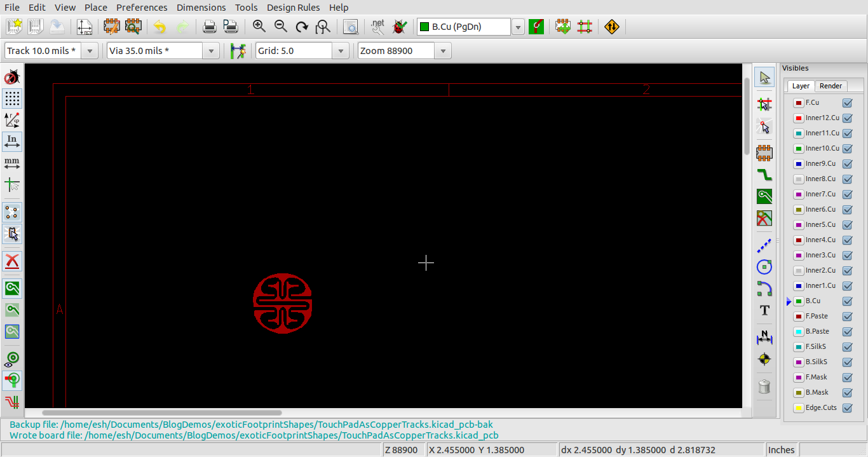Open the Track width dropdown

click(x=89, y=50)
